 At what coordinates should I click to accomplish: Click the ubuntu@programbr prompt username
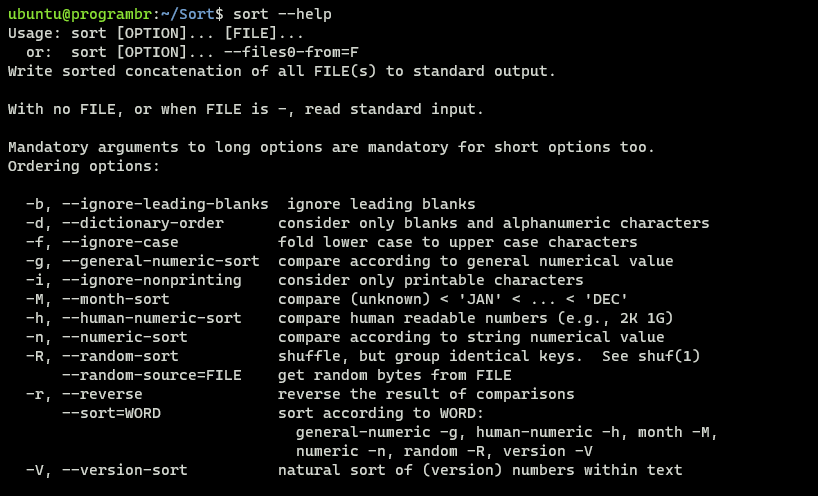(80, 14)
